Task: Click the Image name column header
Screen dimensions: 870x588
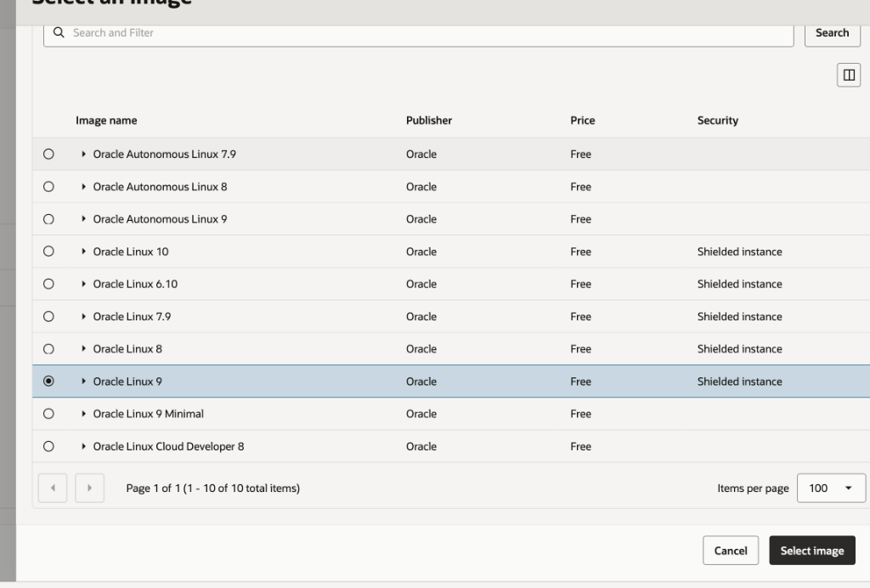Action: [106, 121]
